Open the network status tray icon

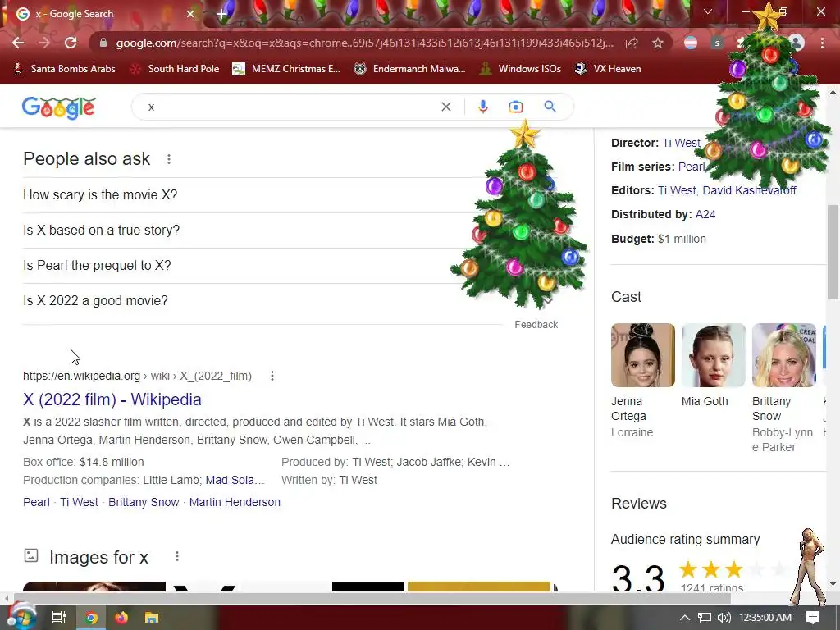[x=705, y=618]
